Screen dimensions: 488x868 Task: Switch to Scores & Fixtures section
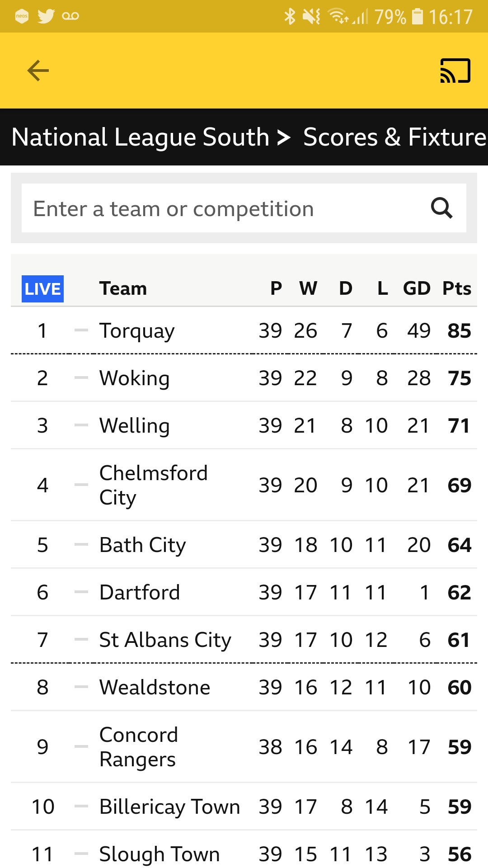tap(395, 137)
